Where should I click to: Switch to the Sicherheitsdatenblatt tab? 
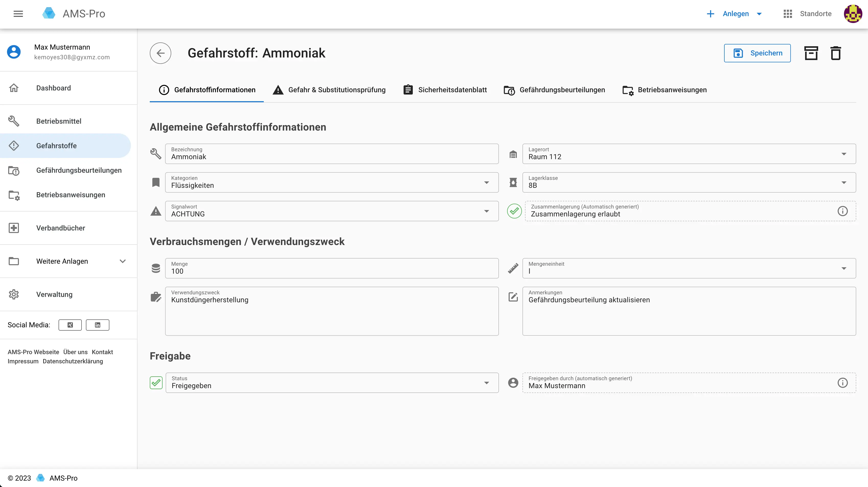coord(445,90)
